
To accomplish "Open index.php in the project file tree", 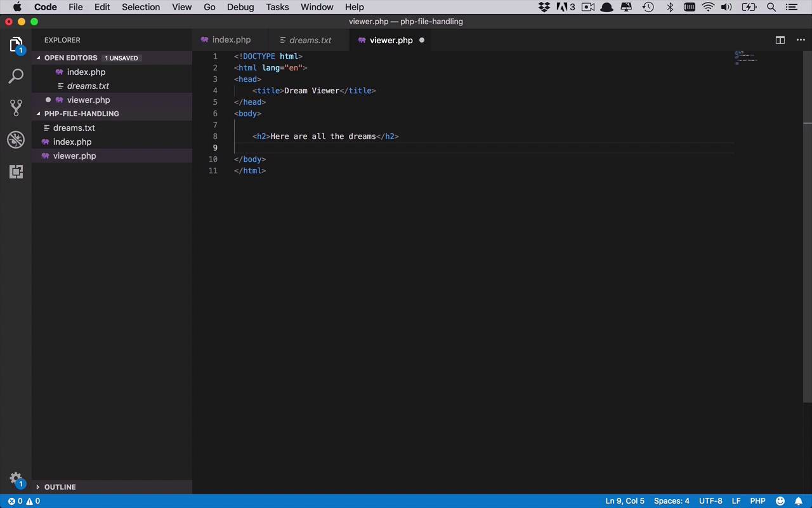I will (x=72, y=142).
